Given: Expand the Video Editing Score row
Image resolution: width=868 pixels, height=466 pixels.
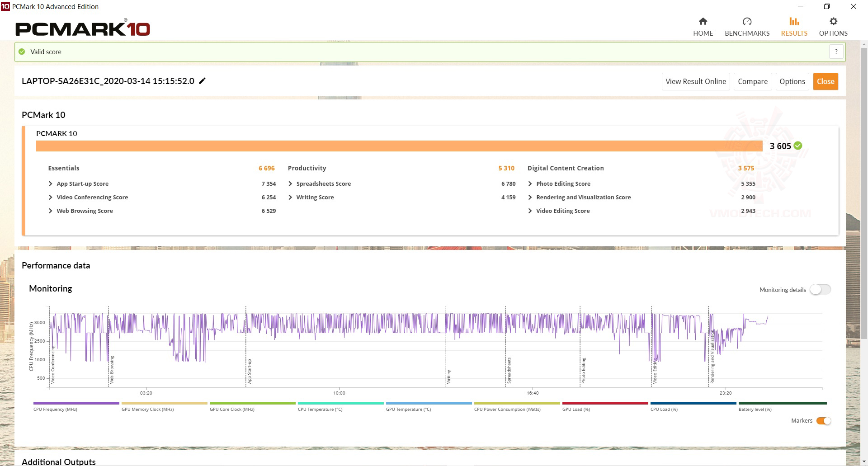Looking at the screenshot, I should pos(563,211).
